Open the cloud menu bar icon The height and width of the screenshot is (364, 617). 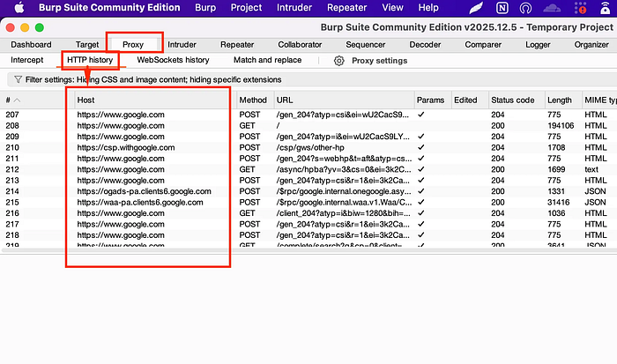click(x=552, y=8)
